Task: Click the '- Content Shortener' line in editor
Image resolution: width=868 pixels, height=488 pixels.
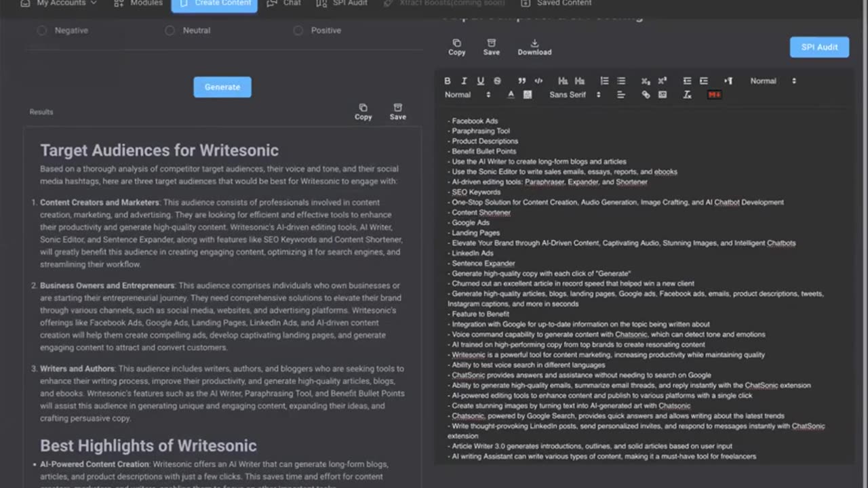Action: [x=479, y=212]
